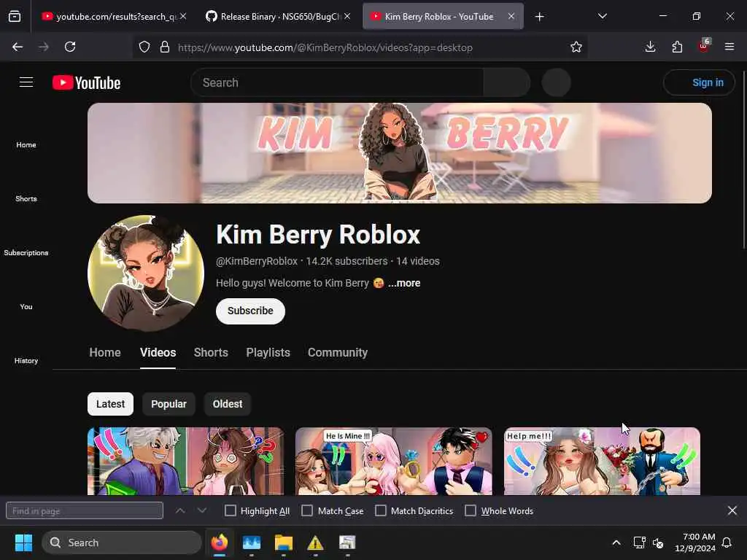The width and height of the screenshot is (747, 560).
Task: Enable Match Case checkbox
Action: pos(307,510)
